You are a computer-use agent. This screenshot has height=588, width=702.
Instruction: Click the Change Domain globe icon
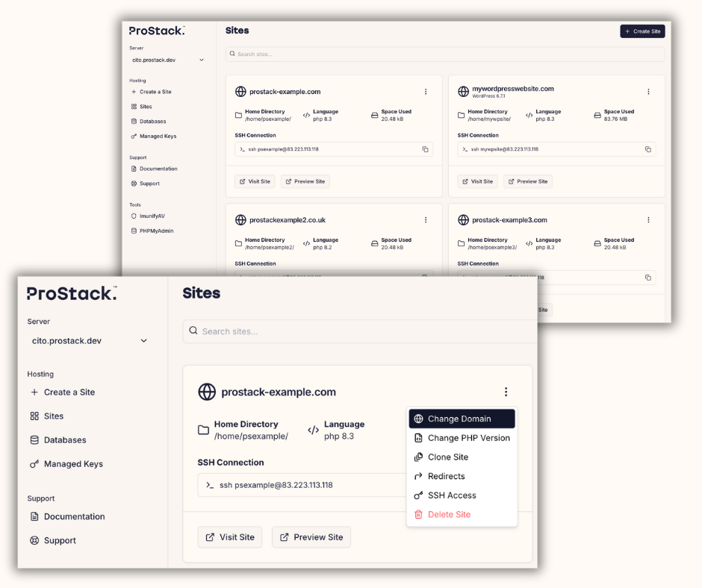point(419,419)
